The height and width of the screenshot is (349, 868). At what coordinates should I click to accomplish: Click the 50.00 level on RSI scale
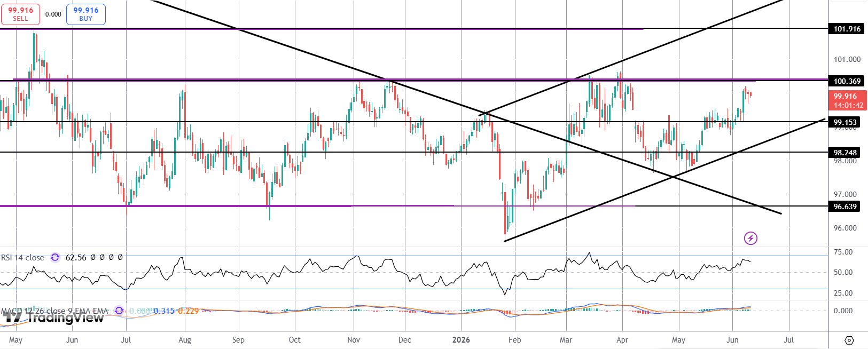[843, 272]
